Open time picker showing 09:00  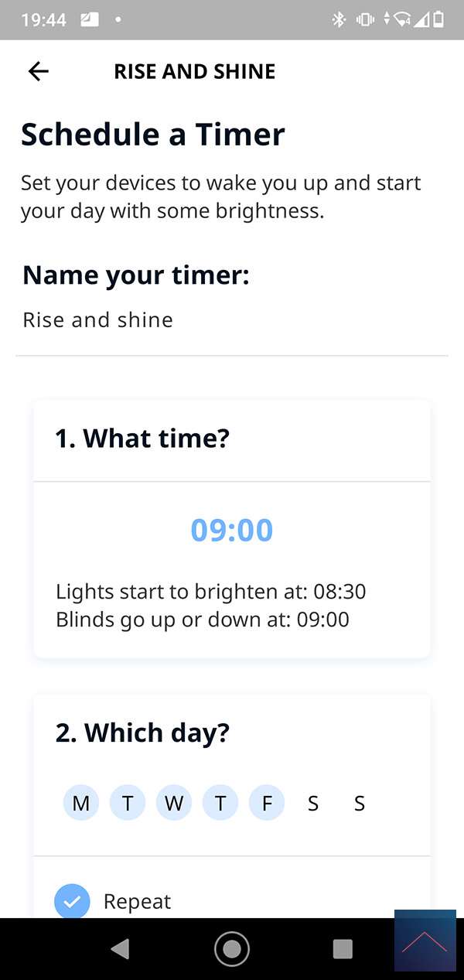click(x=232, y=530)
